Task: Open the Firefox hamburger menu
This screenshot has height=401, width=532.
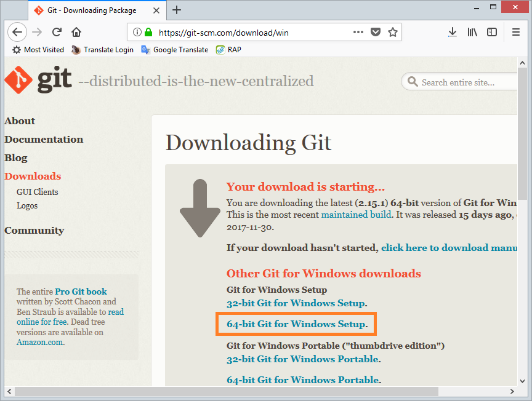Action: point(516,32)
